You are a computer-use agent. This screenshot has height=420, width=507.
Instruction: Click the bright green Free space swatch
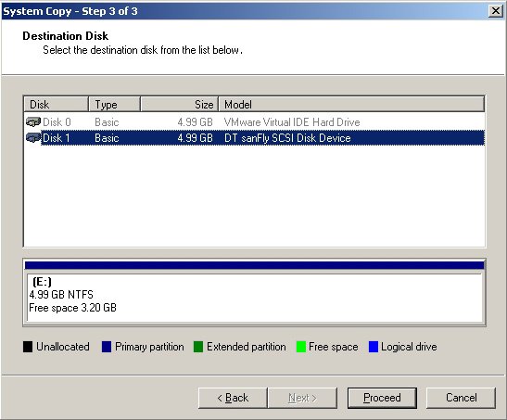[x=301, y=347]
